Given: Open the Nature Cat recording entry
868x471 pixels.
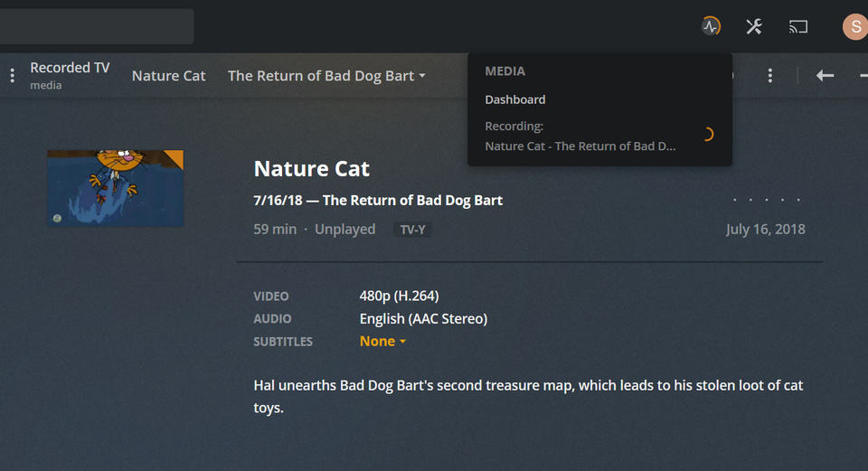Looking at the screenshot, I should [x=580, y=146].
